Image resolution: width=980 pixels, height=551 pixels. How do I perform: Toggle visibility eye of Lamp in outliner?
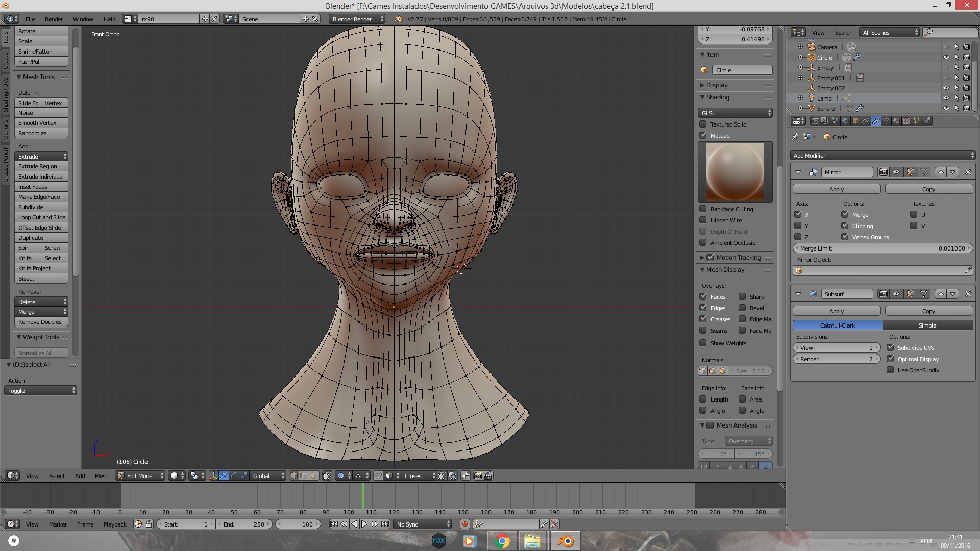[946, 98]
